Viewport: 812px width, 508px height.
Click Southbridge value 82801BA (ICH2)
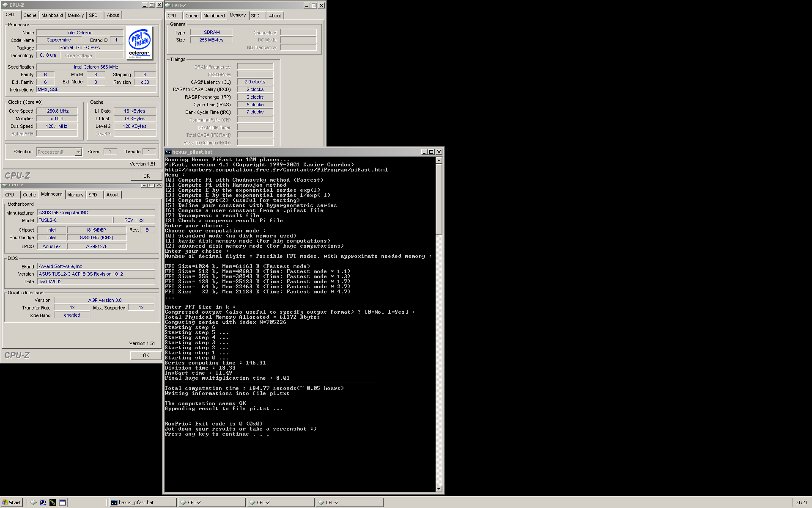point(97,237)
